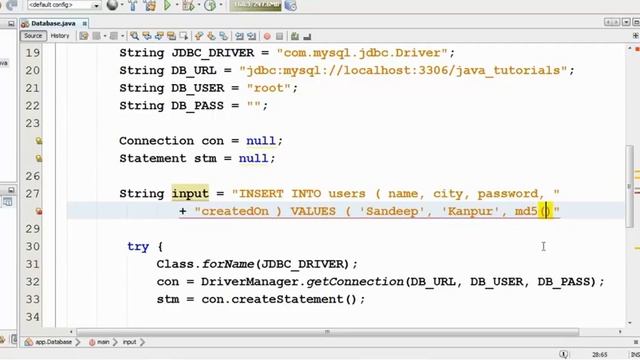Click Find Previous Occurrence icon
Viewport: 640px width, 360px height.
pyautogui.click(x=147, y=36)
